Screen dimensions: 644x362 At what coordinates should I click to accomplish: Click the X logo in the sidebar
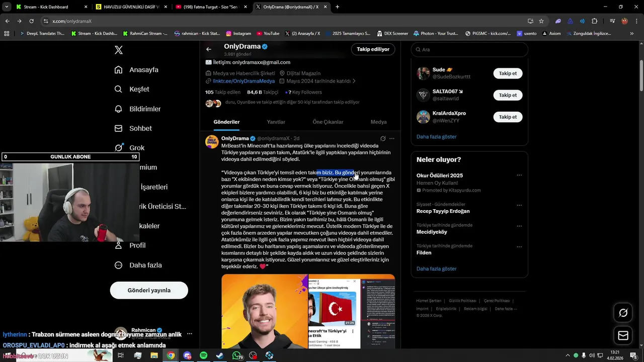tap(119, 50)
